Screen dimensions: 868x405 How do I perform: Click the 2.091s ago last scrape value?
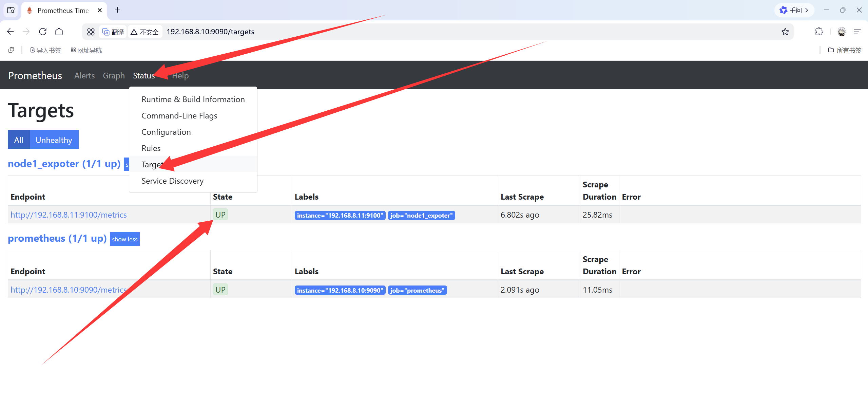[520, 290]
